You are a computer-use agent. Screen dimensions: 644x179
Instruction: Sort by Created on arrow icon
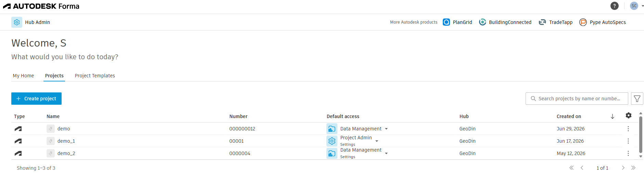pos(613,116)
